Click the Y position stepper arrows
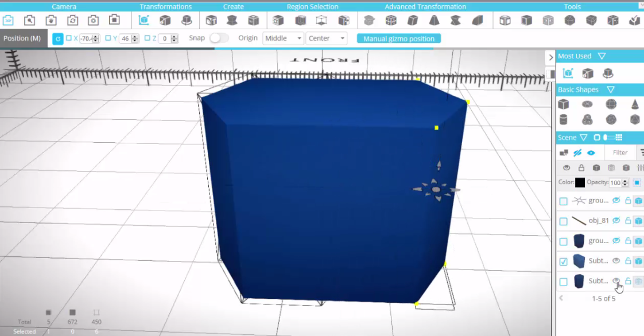The height and width of the screenshot is (336, 644). [x=134, y=38]
